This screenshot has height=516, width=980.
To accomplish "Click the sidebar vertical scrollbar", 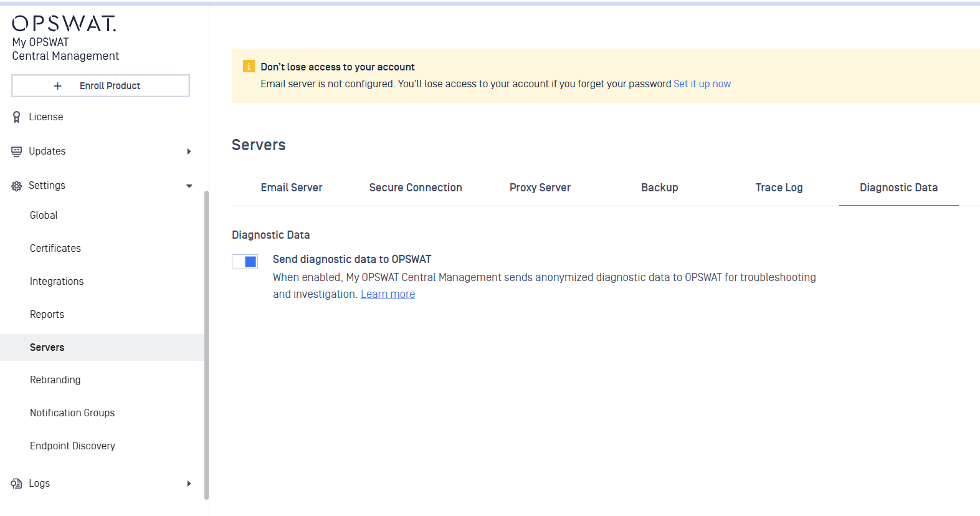I will [206, 345].
